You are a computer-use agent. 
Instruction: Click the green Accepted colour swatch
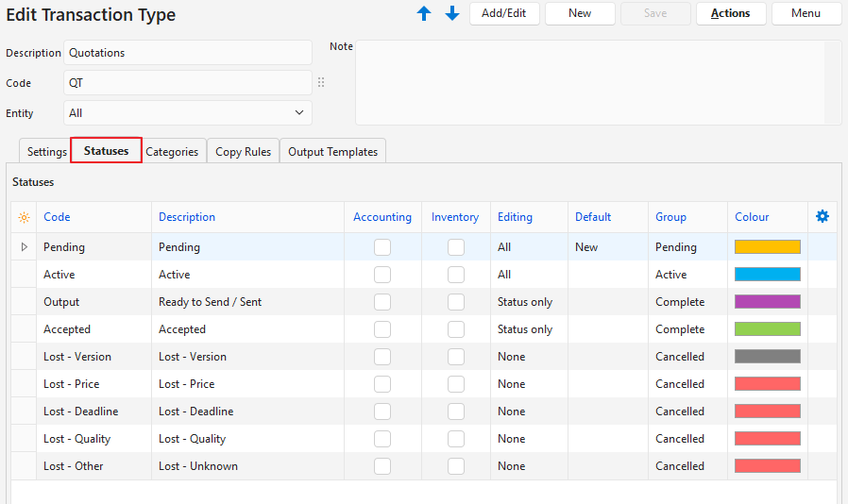pos(767,329)
